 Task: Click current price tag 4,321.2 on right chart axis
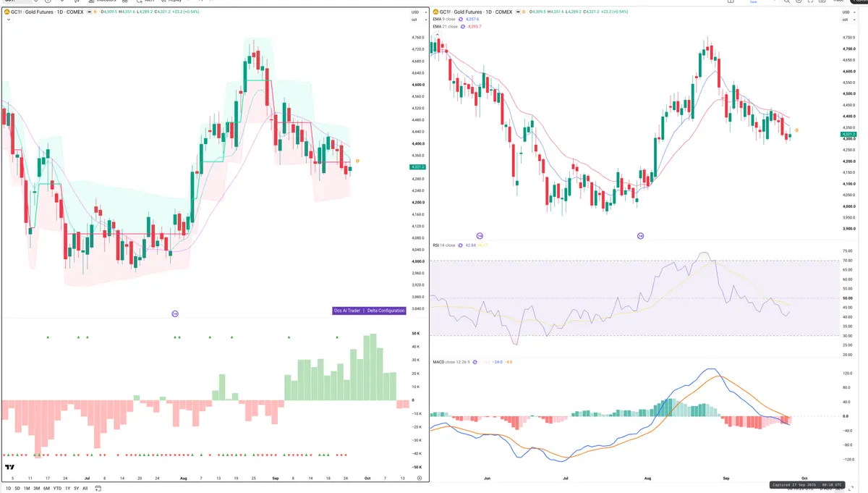coord(848,134)
